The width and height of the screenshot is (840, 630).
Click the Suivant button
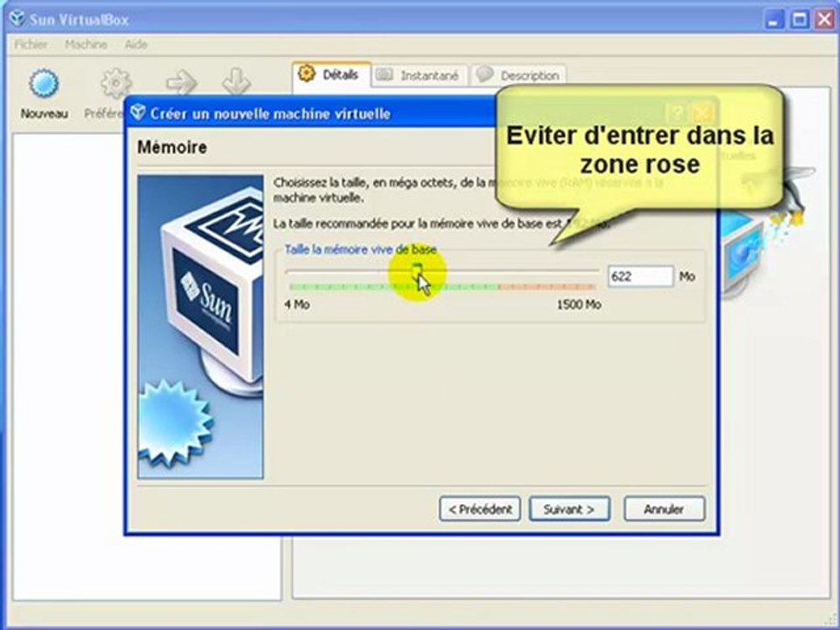click(x=570, y=509)
